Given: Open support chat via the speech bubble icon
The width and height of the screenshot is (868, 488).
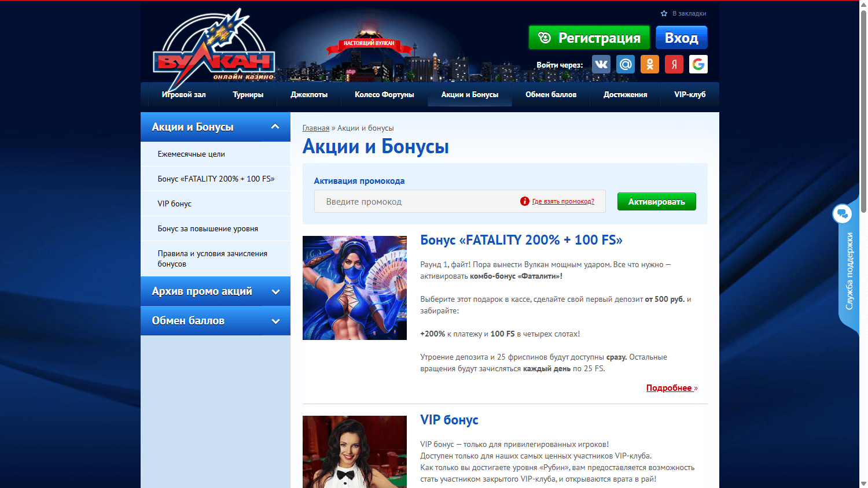Looking at the screenshot, I should pyautogui.click(x=843, y=213).
